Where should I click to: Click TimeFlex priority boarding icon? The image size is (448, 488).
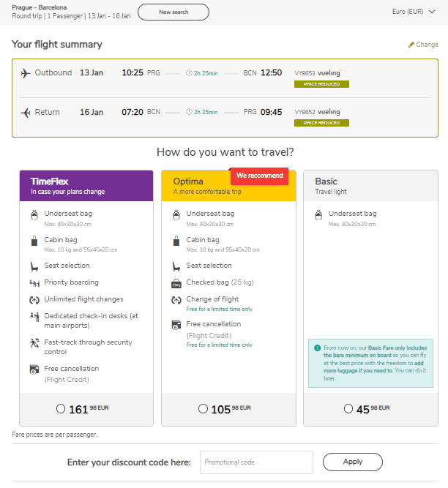(34, 283)
